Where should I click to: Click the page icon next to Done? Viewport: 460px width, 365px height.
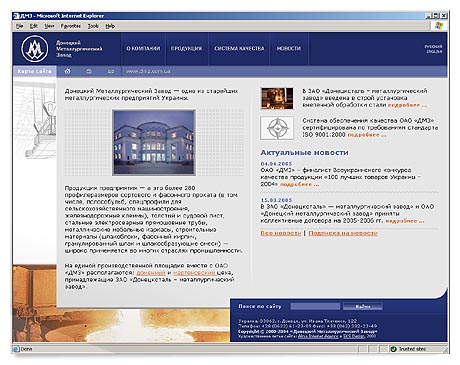(x=16, y=349)
